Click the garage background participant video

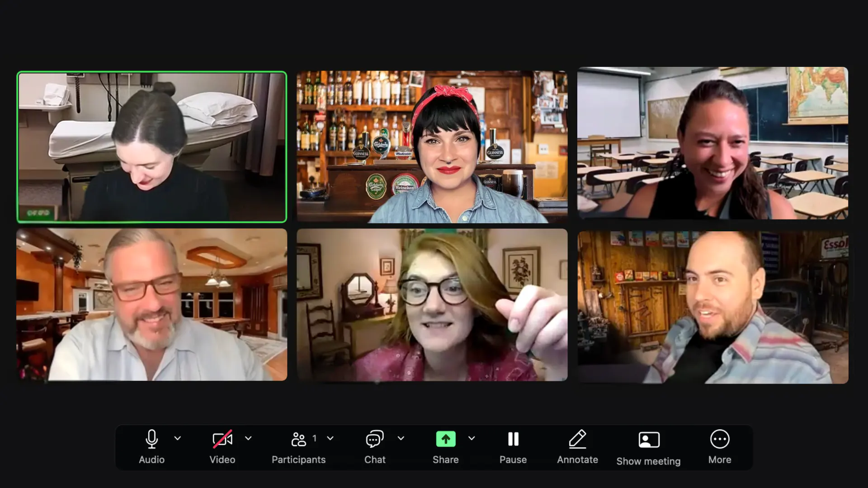coord(712,307)
